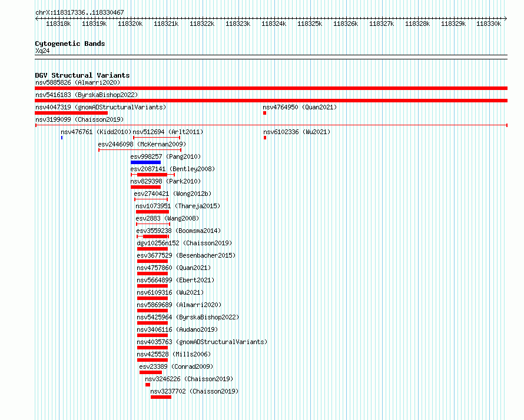The height and width of the screenshot is (420, 524).
Task: Click esv2740421 (Wong2012b) label
Action: [173, 194]
